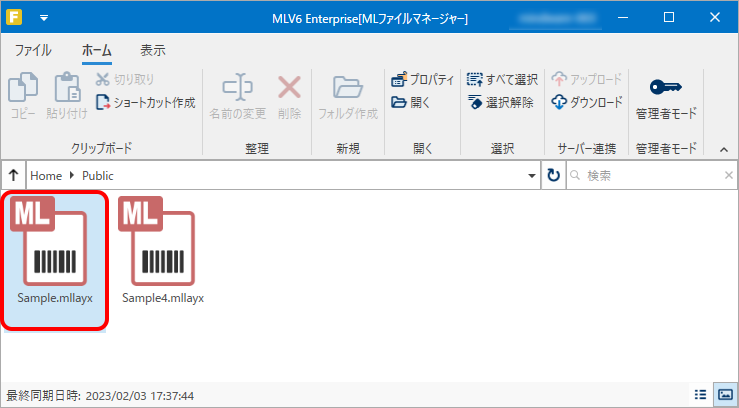Create a new folder via フォルダ作成
Image resolution: width=739 pixels, height=408 pixels.
tap(348, 96)
